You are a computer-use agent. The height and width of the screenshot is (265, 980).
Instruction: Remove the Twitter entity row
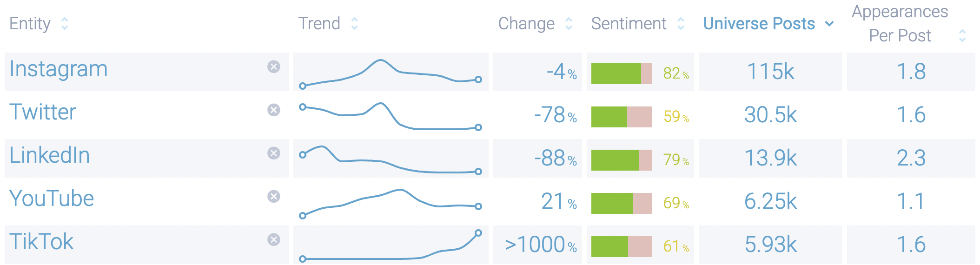[x=274, y=110]
